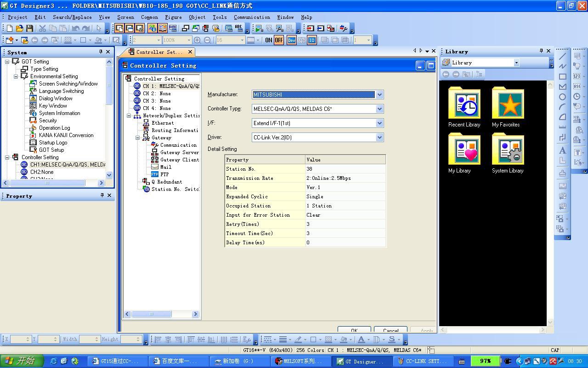Click Security in the System tree
Screen dimensions: 588x368
[48, 121]
